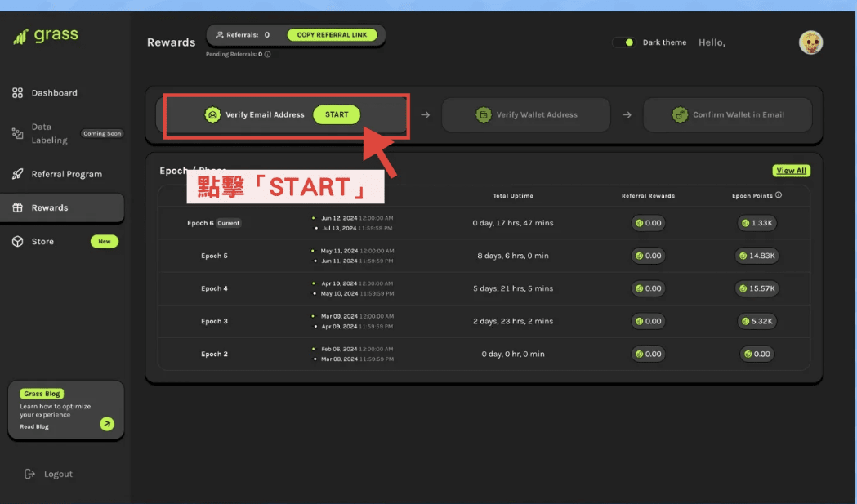Click the Coming Soon badge
Viewport: 857px width, 504px height.
(x=102, y=133)
